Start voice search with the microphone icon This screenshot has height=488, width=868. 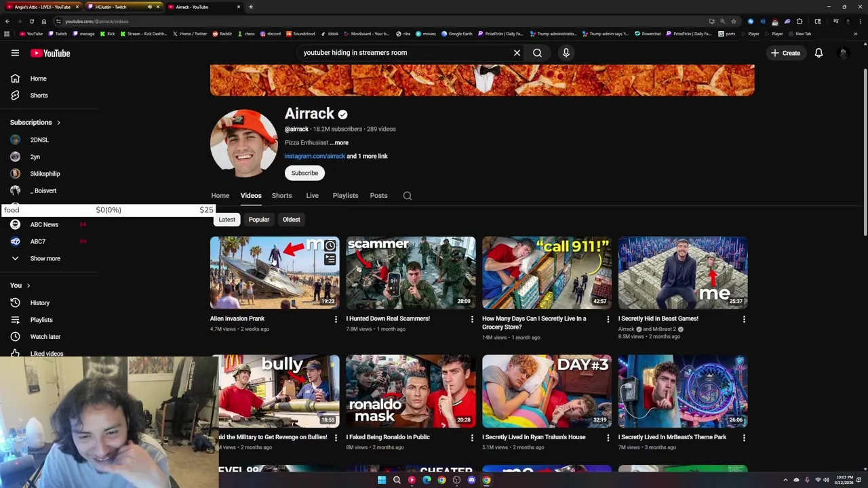(566, 53)
